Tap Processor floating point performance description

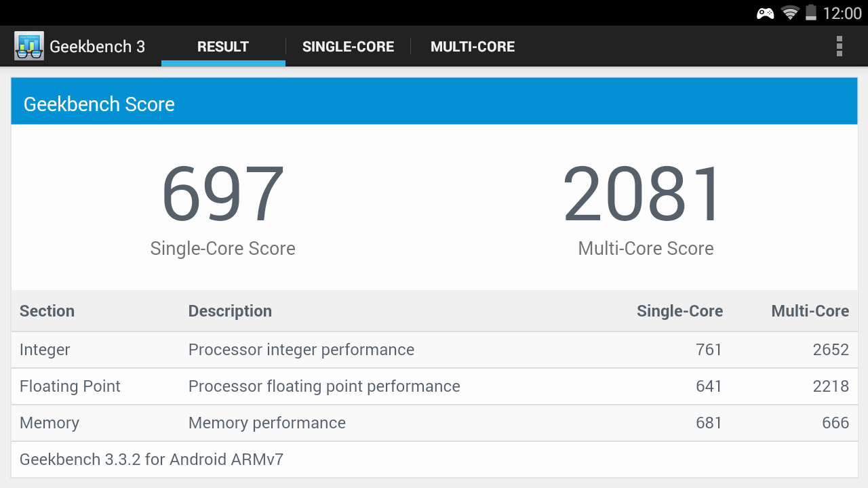324,386
